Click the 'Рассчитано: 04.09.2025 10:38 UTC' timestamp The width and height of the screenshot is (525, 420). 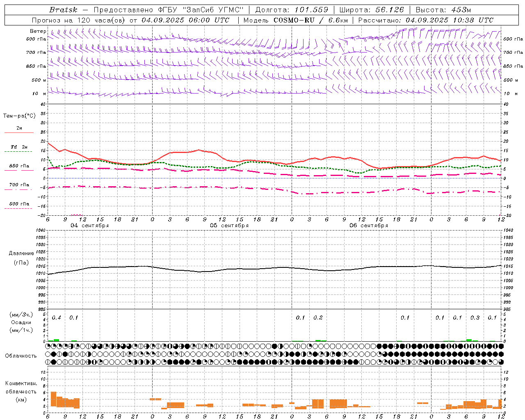pyautogui.click(x=426, y=20)
